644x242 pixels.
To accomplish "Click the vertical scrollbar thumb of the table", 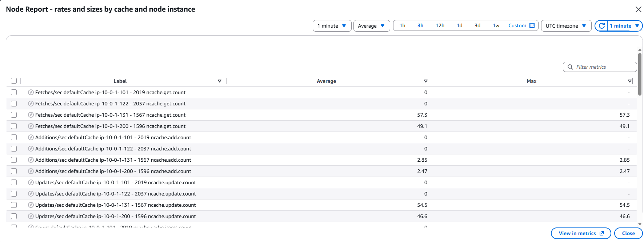I will pyautogui.click(x=640, y=74).
